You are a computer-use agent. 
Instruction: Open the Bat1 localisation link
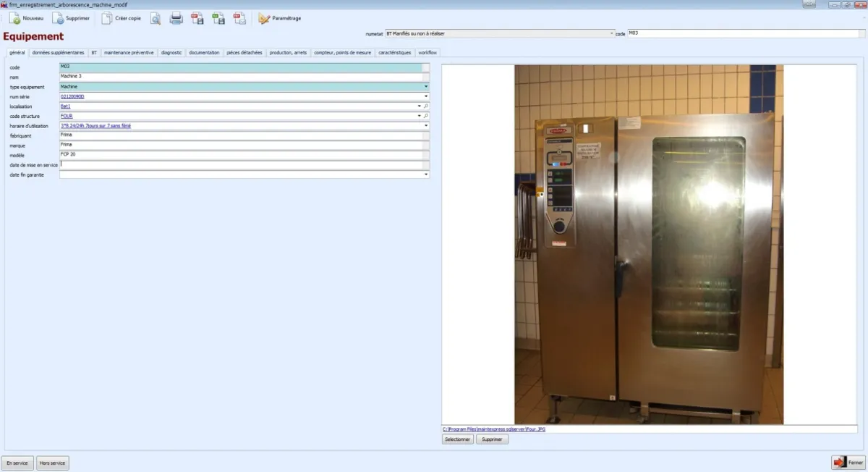point(65,106)
